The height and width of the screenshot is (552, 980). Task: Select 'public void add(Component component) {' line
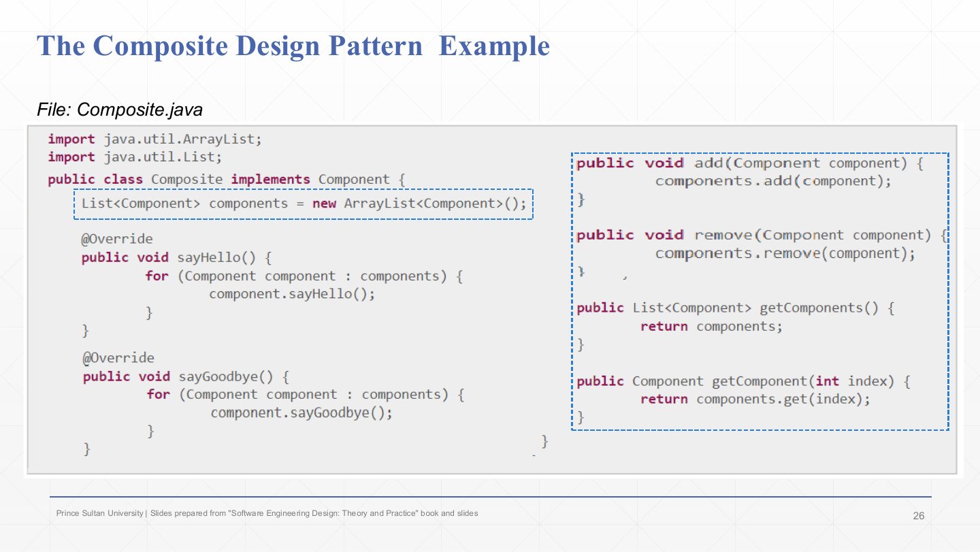click(750, 163)
